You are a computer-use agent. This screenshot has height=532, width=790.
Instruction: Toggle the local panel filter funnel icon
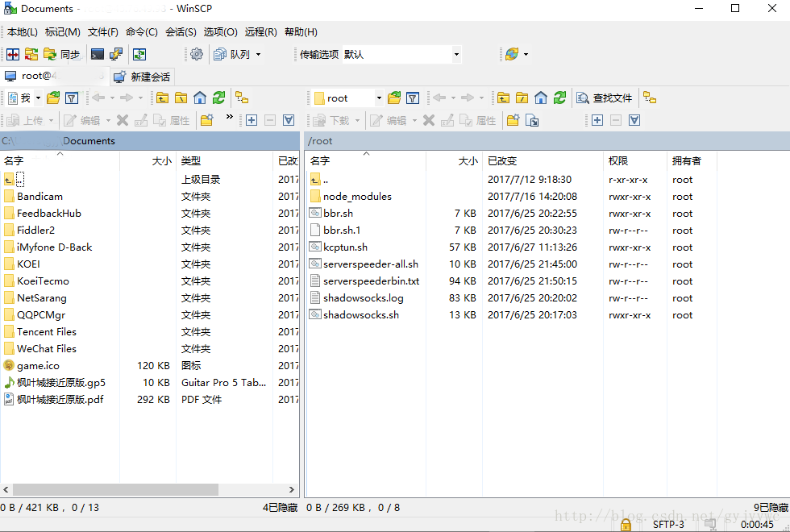[x=72, y=98]
